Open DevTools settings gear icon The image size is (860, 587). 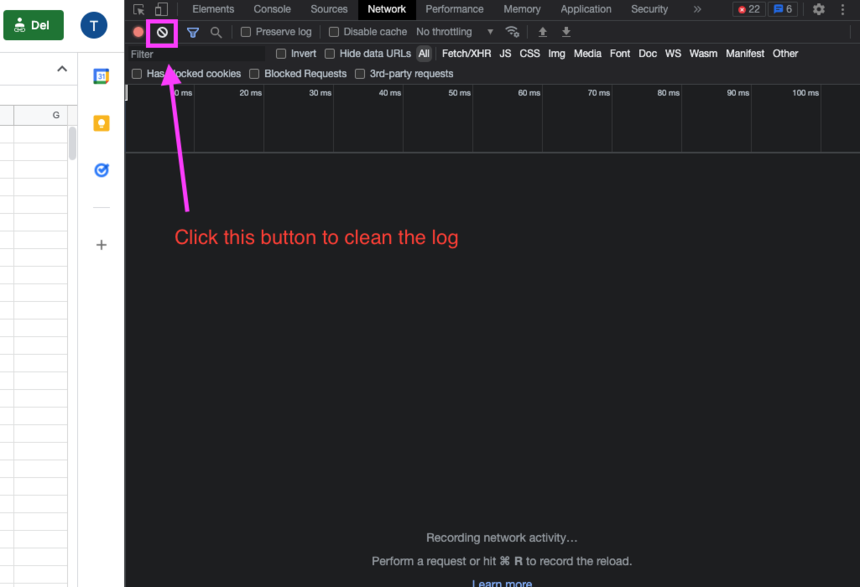[818, 9]
